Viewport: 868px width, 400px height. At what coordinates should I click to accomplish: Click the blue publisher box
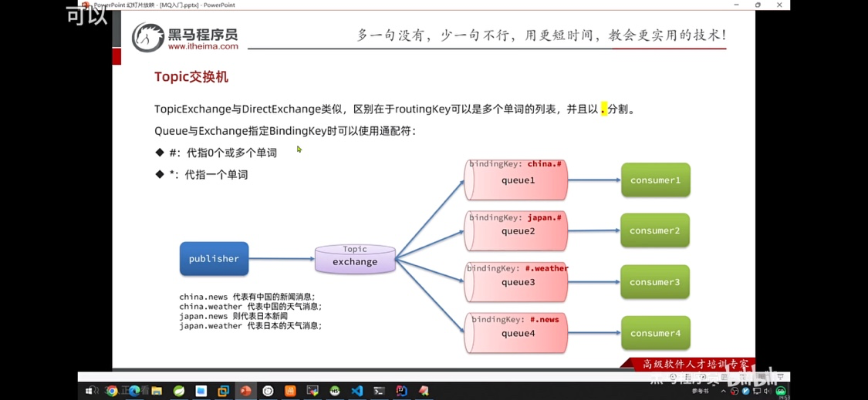point(214,258)
